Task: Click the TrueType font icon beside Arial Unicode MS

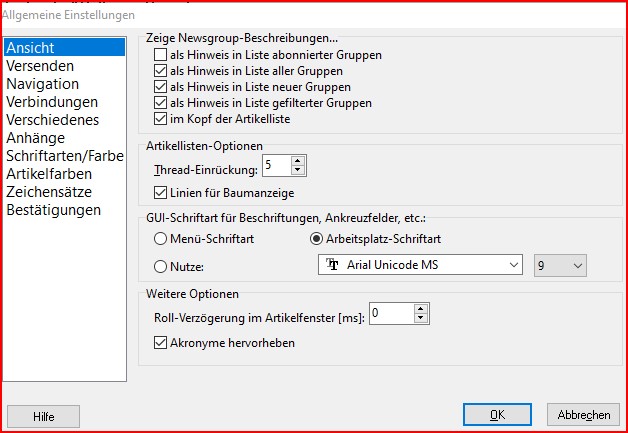Action: click(332, 265)
